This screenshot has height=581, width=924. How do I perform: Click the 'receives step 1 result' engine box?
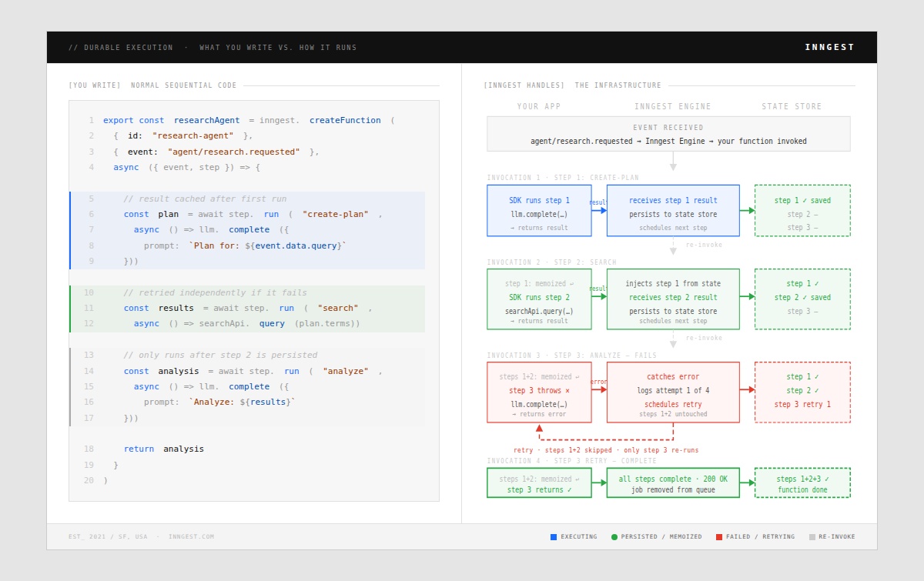pyautogui.click(x=673, y=210)
